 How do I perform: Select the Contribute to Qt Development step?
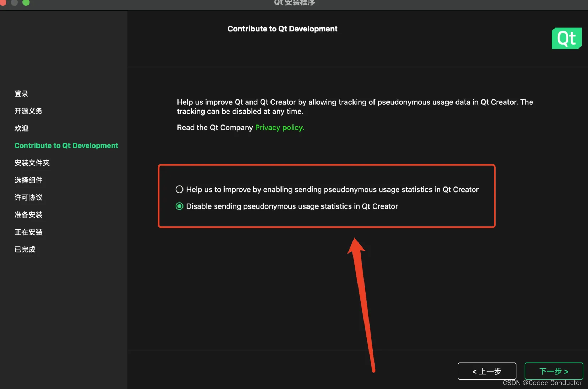(66, 145)
